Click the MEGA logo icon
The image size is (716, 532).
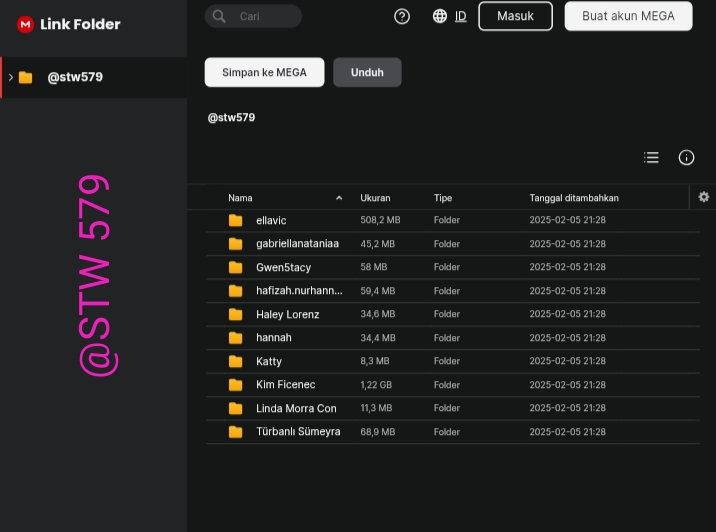pos(25,24)
